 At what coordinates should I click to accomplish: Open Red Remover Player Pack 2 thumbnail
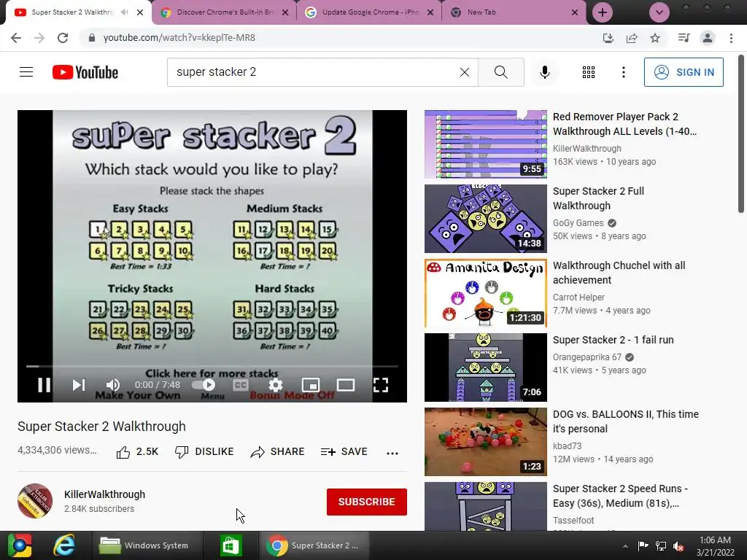coord(485,144)
